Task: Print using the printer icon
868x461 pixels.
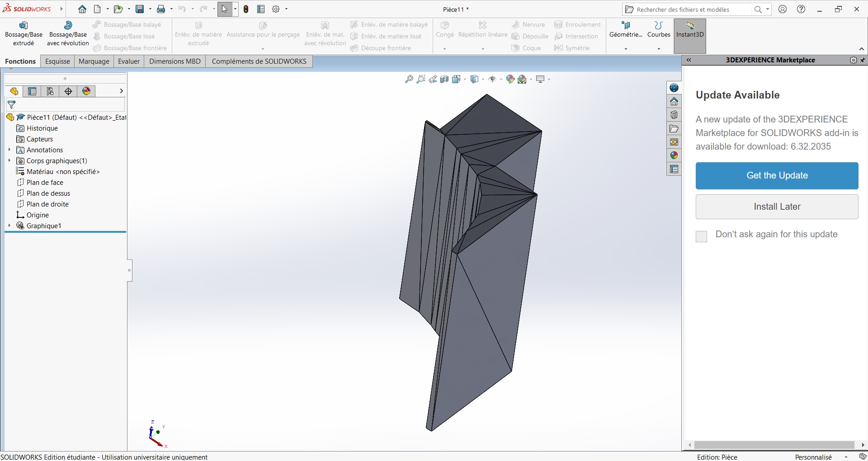Action: tap(161, 9)
